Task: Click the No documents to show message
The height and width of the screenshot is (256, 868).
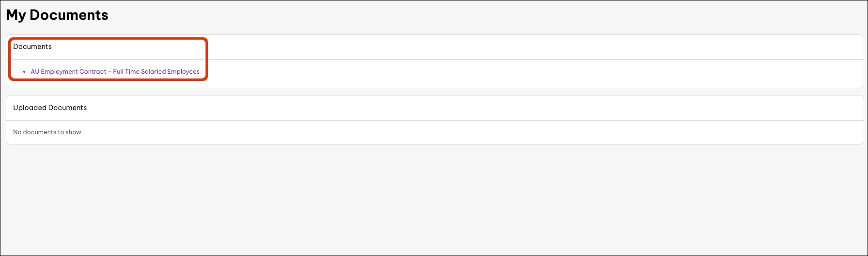Action: pos(47,132)
